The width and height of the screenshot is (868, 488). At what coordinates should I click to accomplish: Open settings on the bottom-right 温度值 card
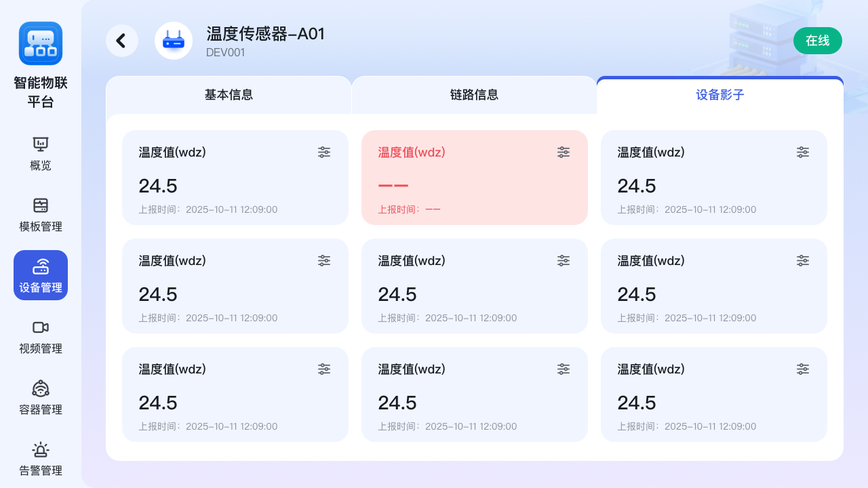tap(803, 369)
